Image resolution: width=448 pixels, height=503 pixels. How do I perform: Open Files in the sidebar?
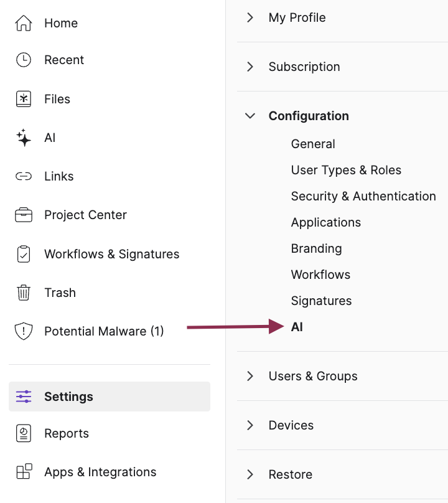tap(57, 99)
